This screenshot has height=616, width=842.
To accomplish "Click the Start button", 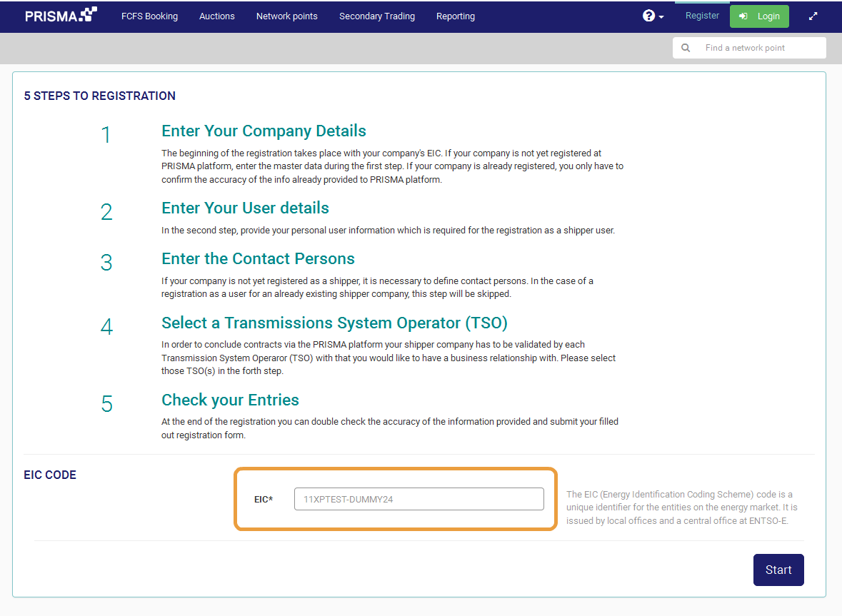I will pos(778,570).
